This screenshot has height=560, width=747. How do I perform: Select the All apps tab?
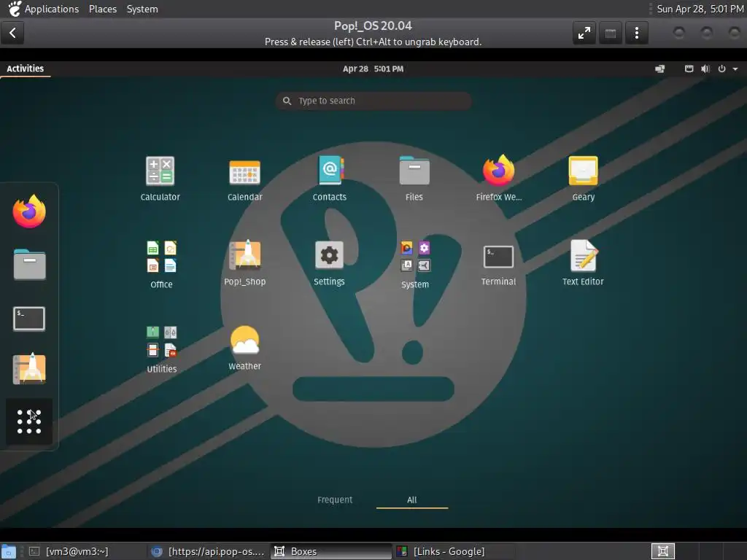pos(412,499)
